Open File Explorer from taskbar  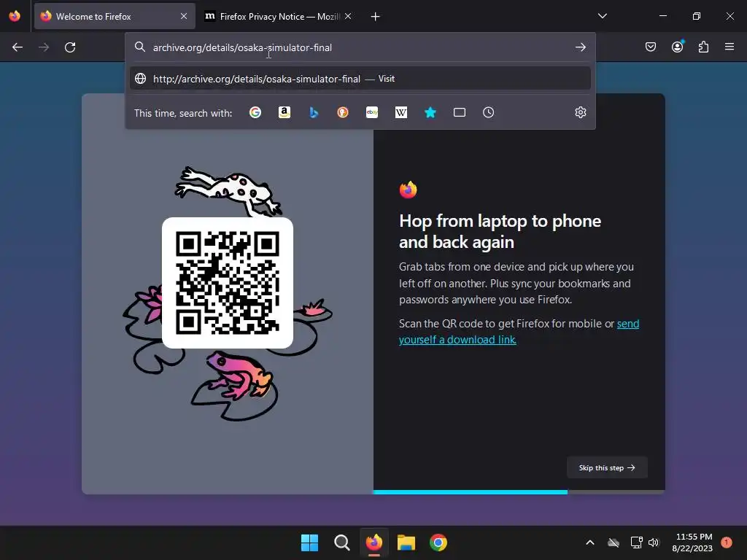406,542
